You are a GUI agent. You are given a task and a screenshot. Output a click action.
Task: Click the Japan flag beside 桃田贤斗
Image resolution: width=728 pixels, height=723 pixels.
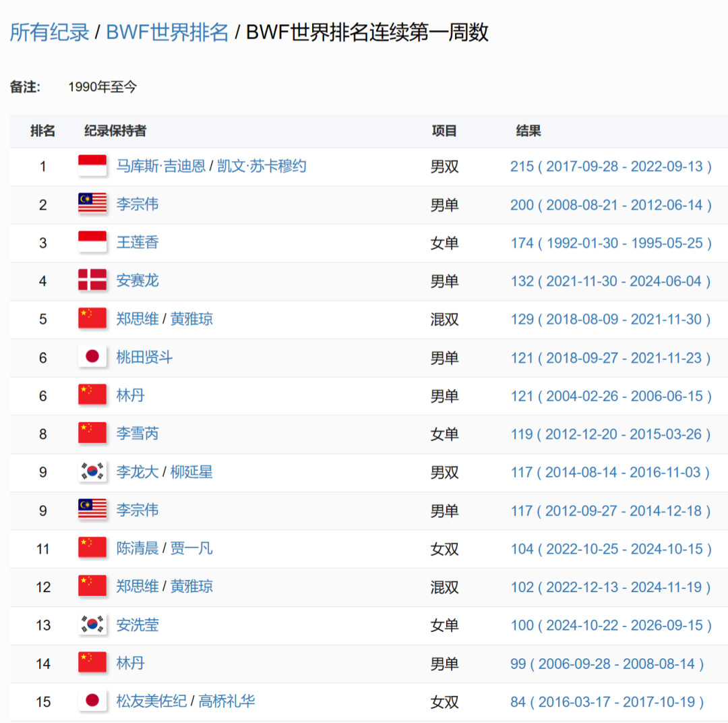(x=92, y=357)
